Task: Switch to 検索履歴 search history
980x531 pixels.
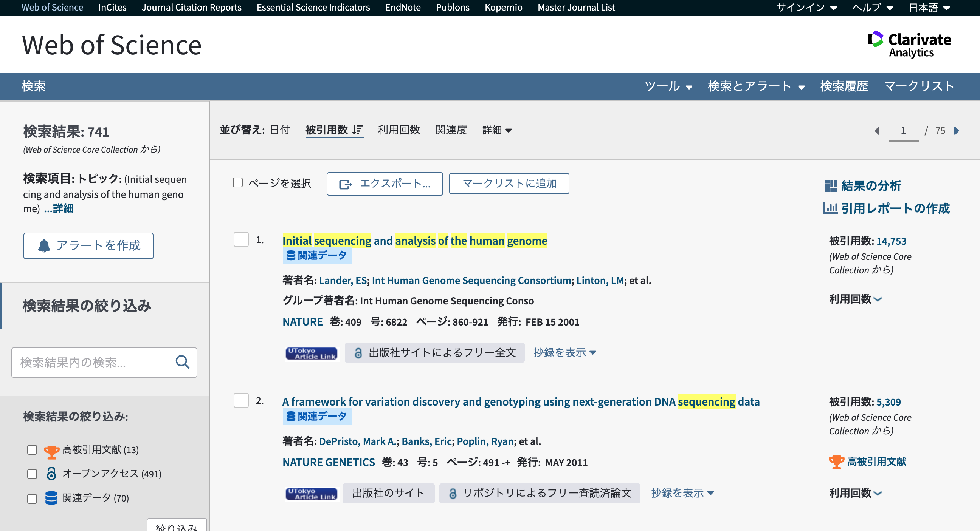Action: coord(844,86)
